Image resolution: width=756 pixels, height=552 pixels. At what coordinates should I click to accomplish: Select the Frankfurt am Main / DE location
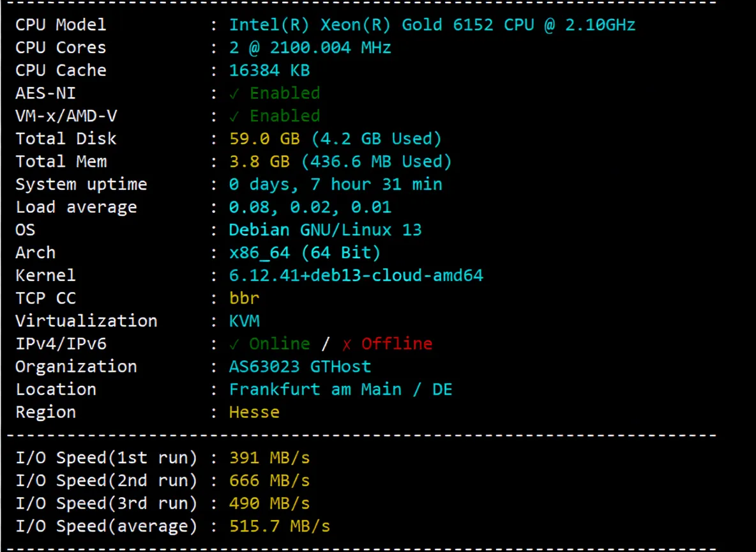(340, 389)
